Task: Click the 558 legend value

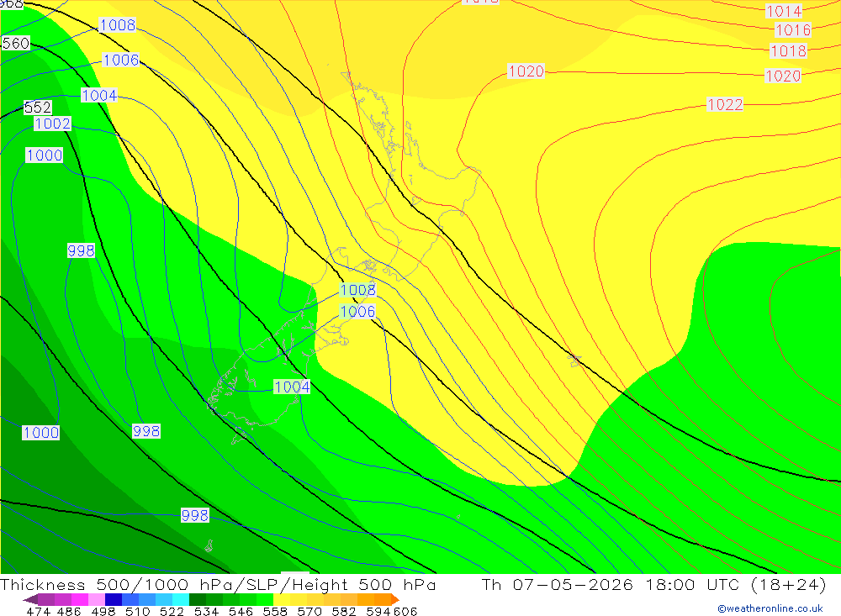Action: (275, 611)
